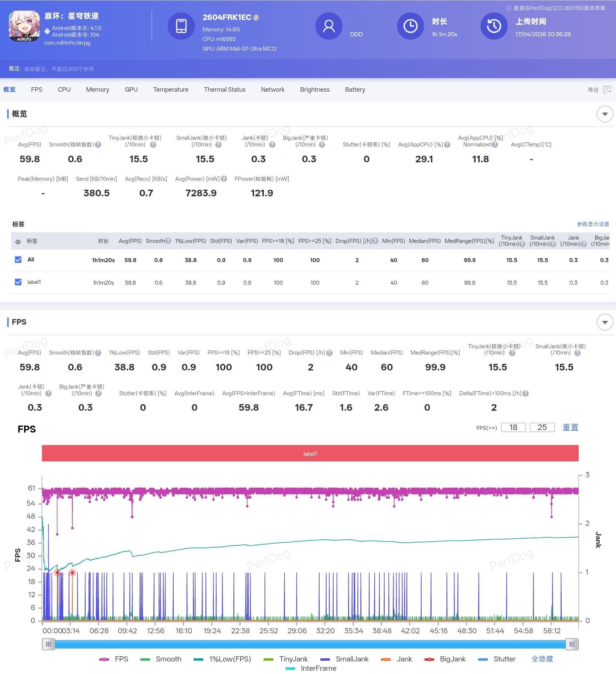This screenshot has height=674, width=616.
Task: Click the export list icon next to 导出
Action: [607, 90]
